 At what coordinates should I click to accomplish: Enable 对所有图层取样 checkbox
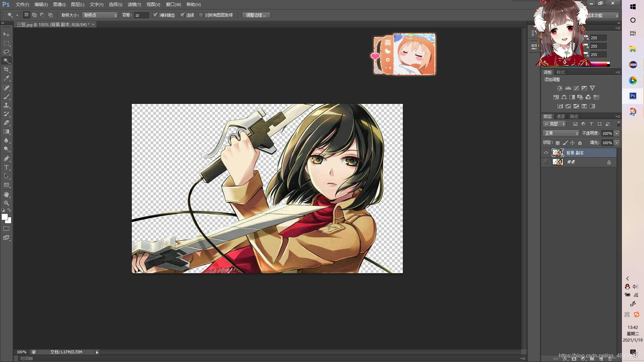[x=201, y=15]
